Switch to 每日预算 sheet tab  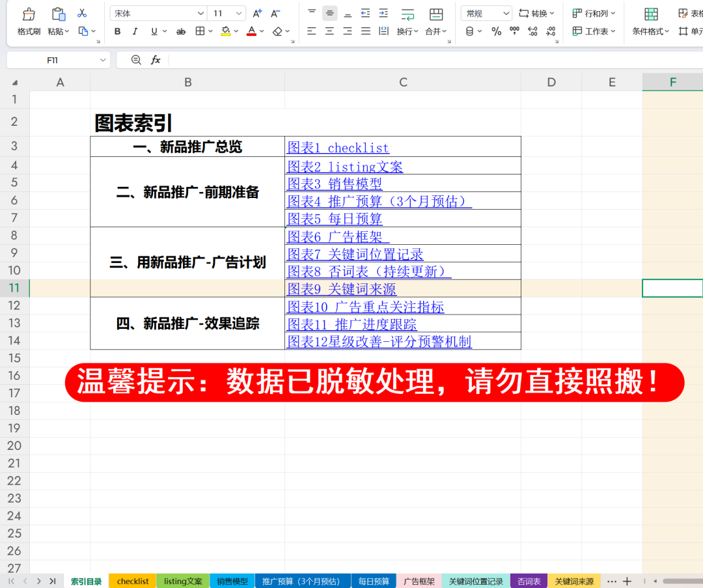click(374, 581)
